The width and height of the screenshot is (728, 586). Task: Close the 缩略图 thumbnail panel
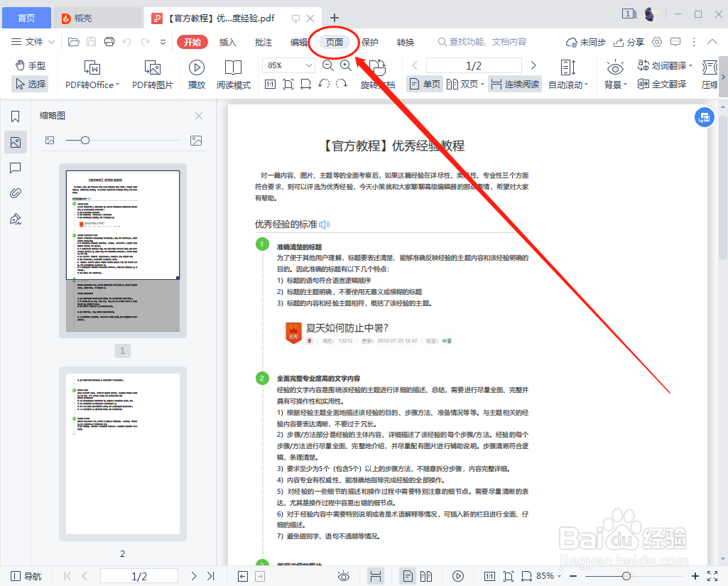199,116
